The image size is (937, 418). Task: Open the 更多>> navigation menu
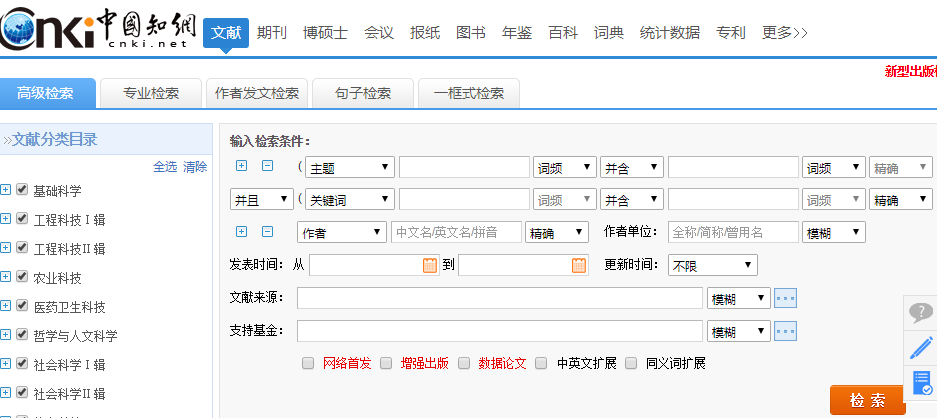pyautogui.click(x=785, y=32)
